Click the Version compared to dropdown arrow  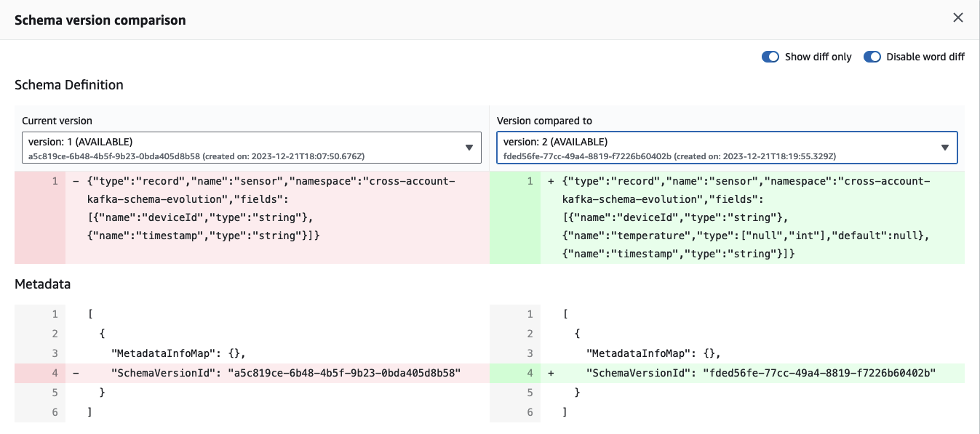(945, 147)
